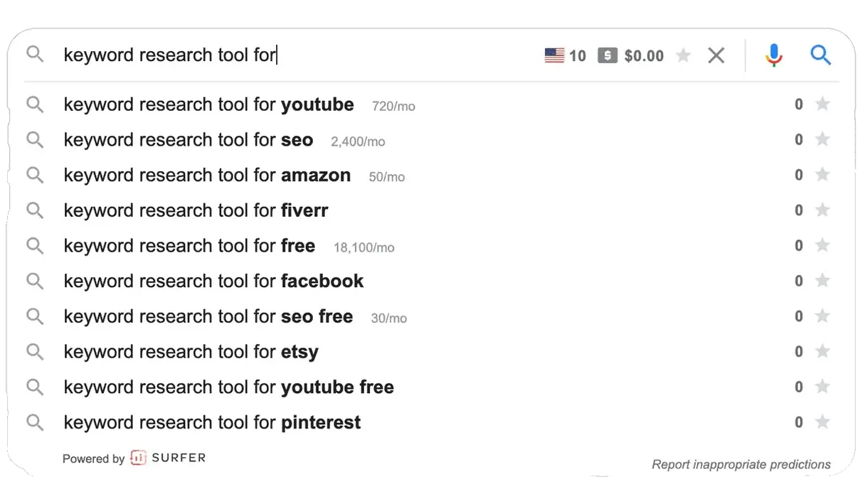Clear the search box with X
The height and width of the screenshot is (504, 865).
pyautogui.click(x=716, y=55)
